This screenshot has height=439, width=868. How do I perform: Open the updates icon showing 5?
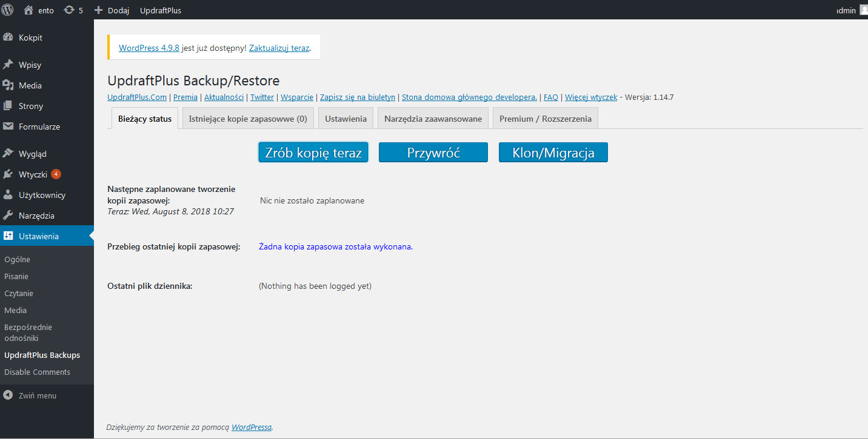pos(69,10)
